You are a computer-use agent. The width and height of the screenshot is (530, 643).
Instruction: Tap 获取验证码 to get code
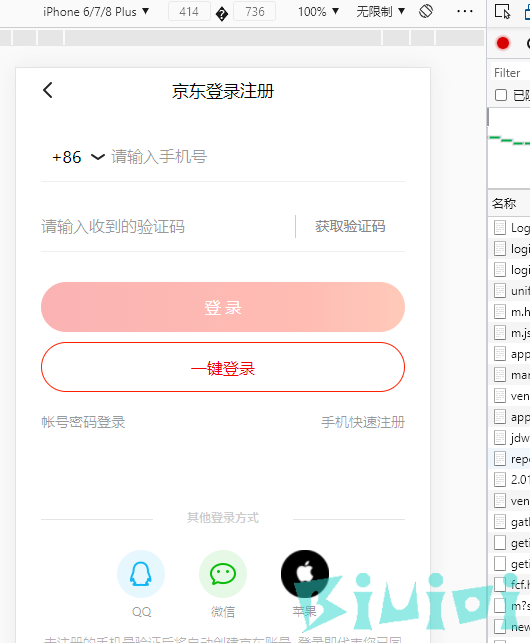[x=350, y=226]
